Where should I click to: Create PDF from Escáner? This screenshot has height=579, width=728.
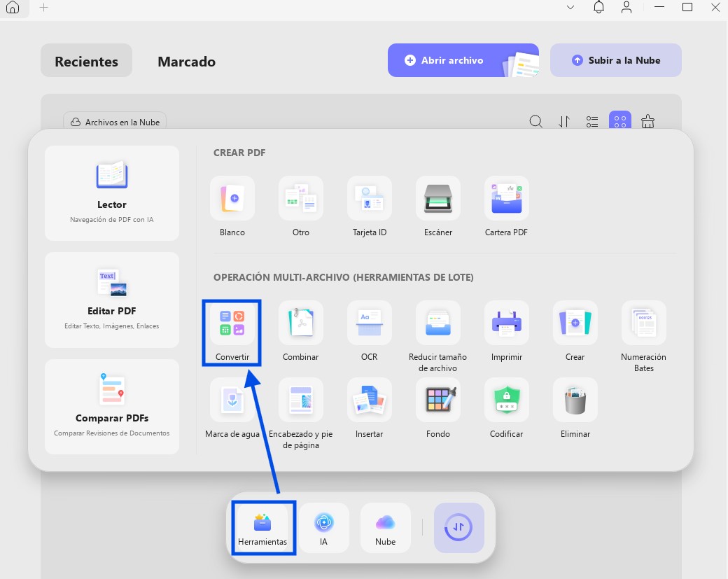pos(437,199)
